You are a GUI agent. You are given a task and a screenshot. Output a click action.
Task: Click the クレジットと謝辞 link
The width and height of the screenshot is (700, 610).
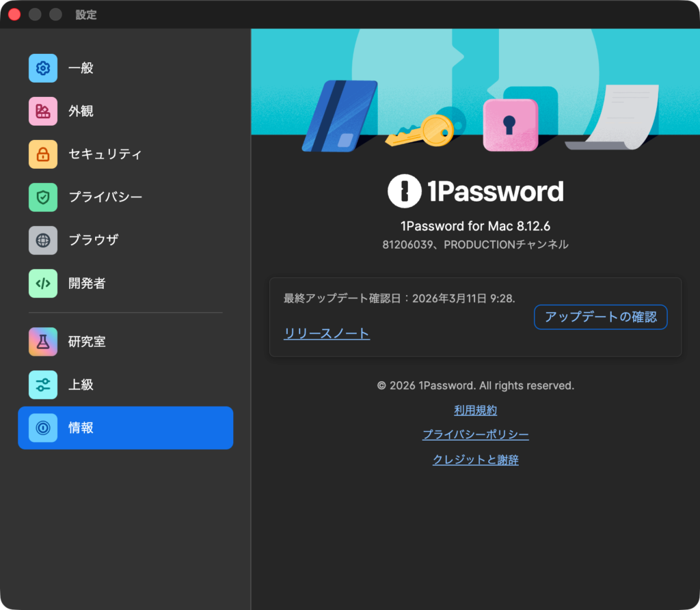pos(475,460)
